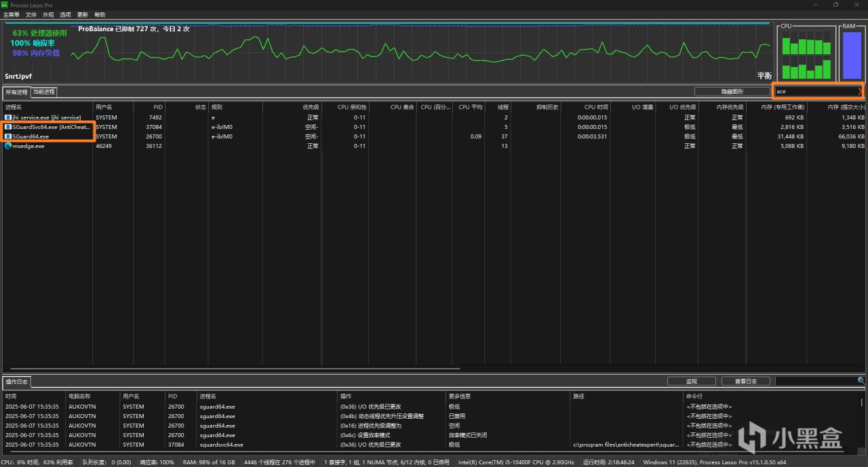Click the 隐藏图形 button
The width and height of the screenshot is (868, 467).
click(x=732, y=92)
